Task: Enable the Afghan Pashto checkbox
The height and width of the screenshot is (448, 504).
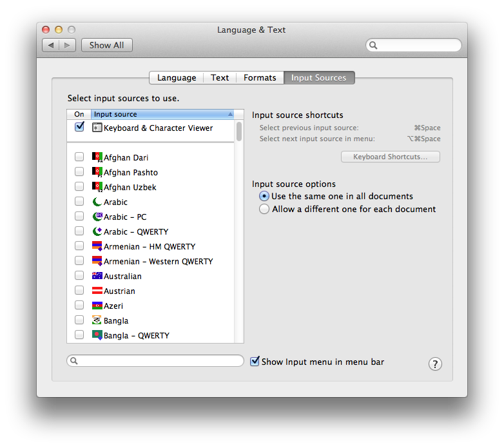Action: pyautogui.click(x=79, y=171)
